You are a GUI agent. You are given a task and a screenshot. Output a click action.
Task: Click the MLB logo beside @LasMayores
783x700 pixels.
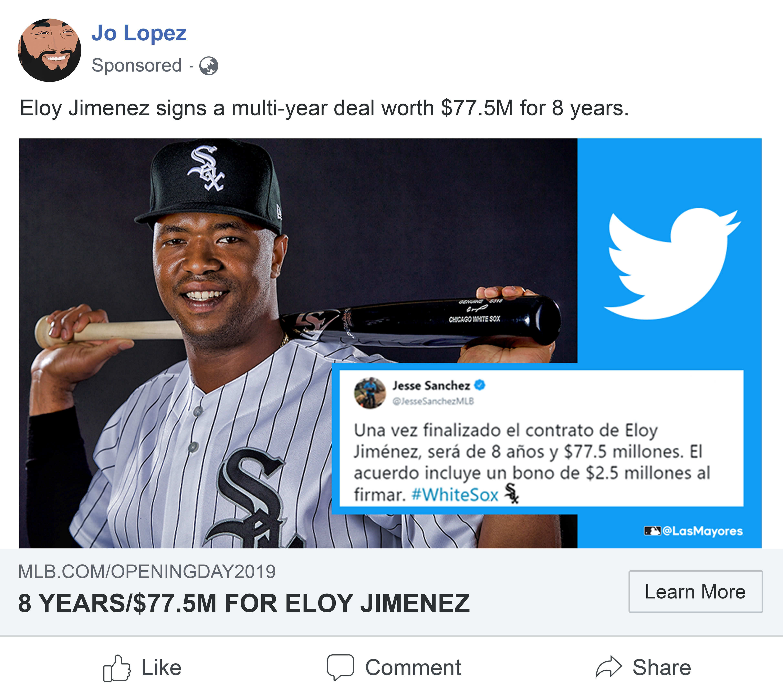652,531
